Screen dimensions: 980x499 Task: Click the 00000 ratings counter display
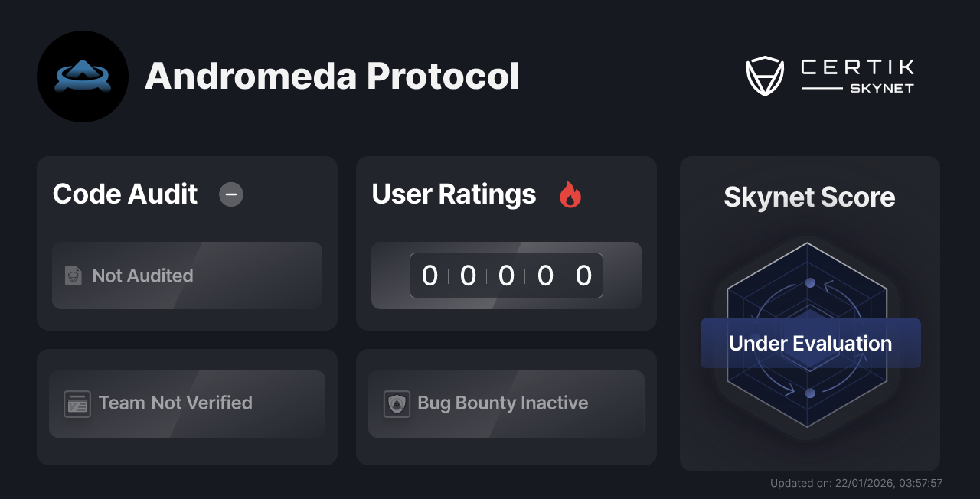pyautogui.click(x=506, y=276)
